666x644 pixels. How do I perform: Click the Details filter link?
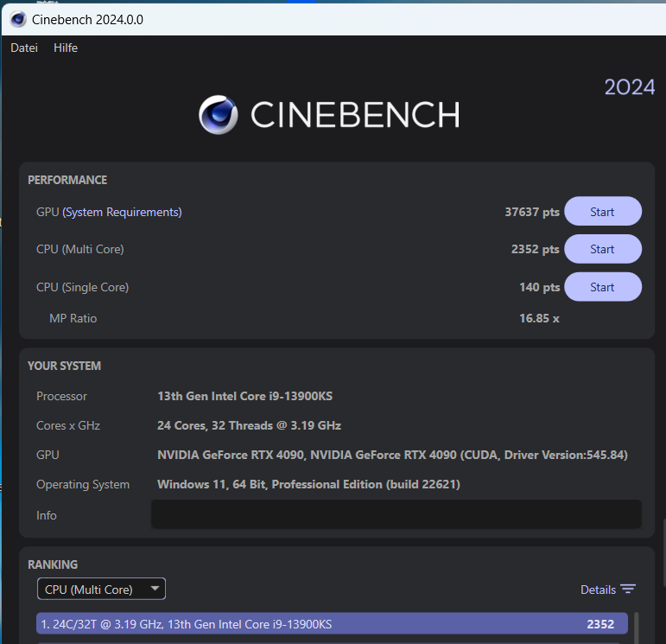598,590
